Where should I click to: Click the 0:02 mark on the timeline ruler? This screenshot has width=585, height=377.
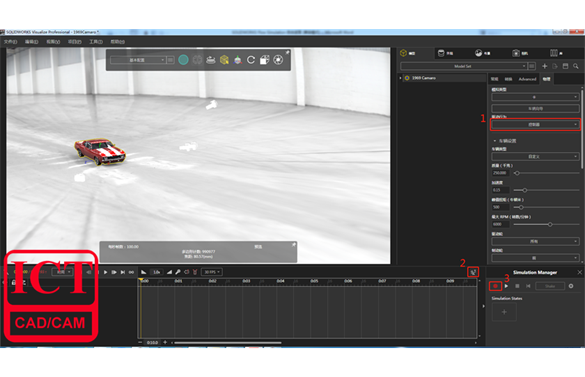pos(212,281)
